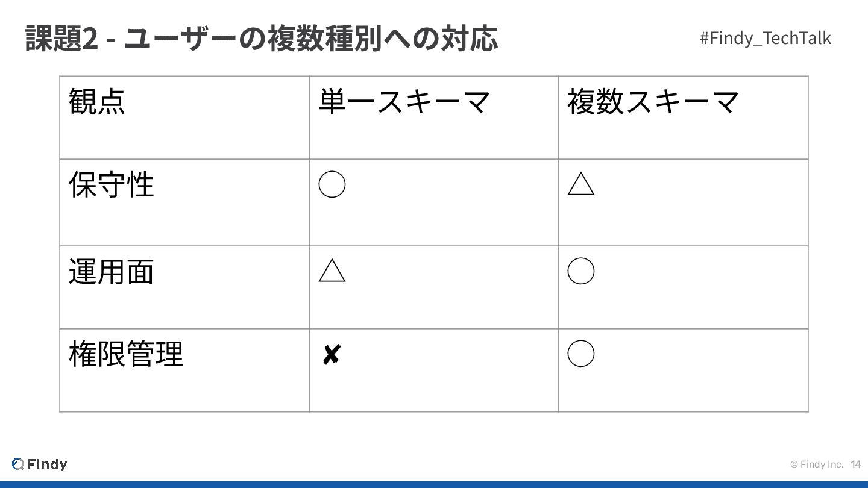Click the slide page number 14
The width and height of the screenshot is (868, 488).
tap(856, 464)
